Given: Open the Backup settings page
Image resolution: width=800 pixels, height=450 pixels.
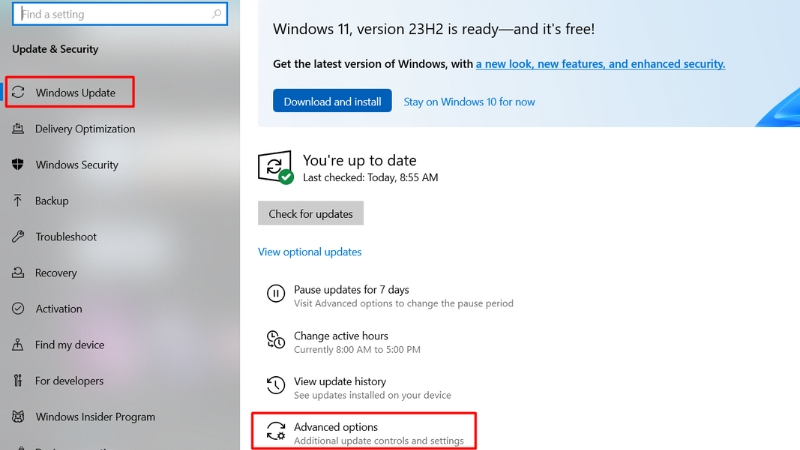Looking at the screenshot, I should [52, 201].
